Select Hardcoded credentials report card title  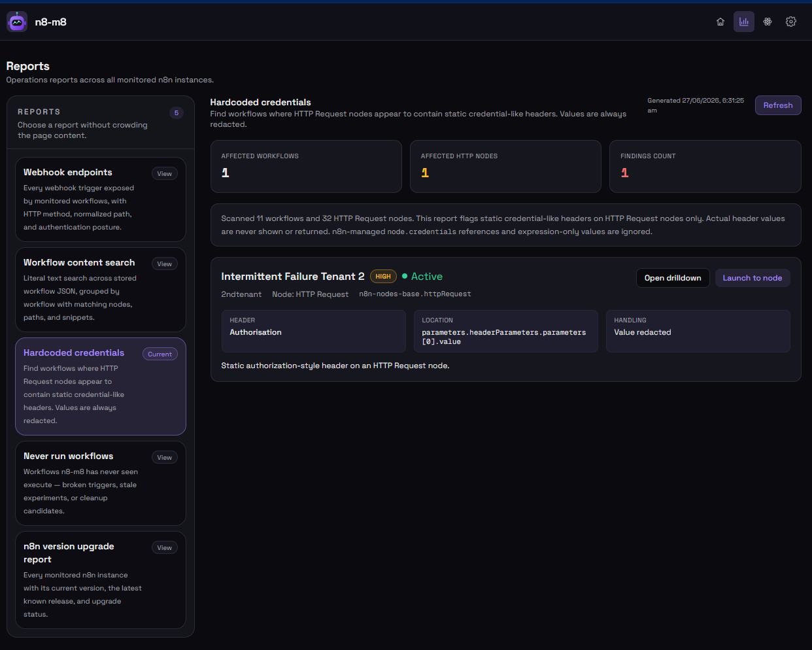point(74,352)
